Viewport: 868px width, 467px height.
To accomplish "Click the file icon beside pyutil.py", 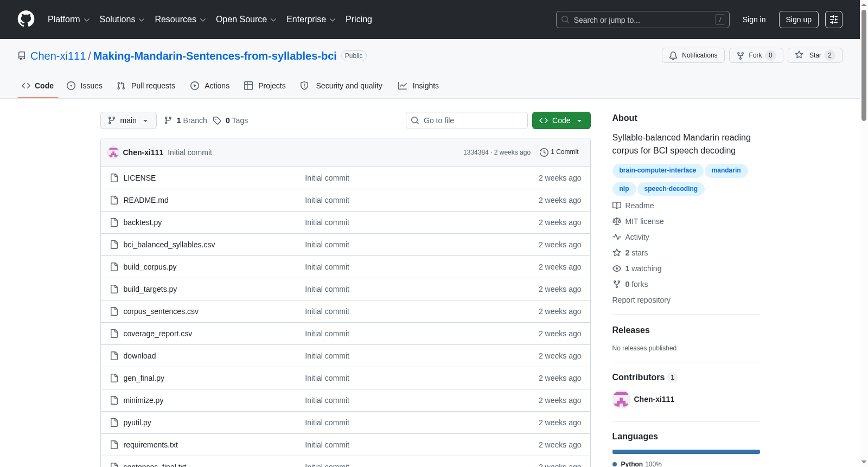I will [114, 423].
